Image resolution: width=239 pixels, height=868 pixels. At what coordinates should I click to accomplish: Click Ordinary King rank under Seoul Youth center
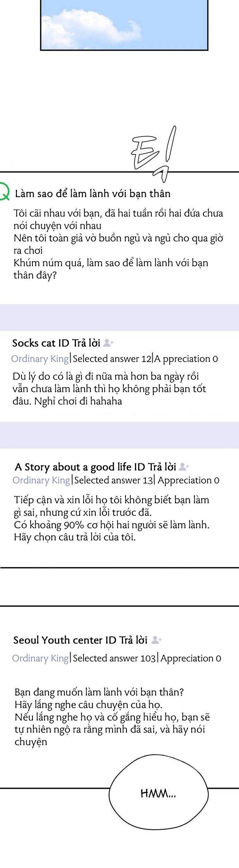pos(40,658)
